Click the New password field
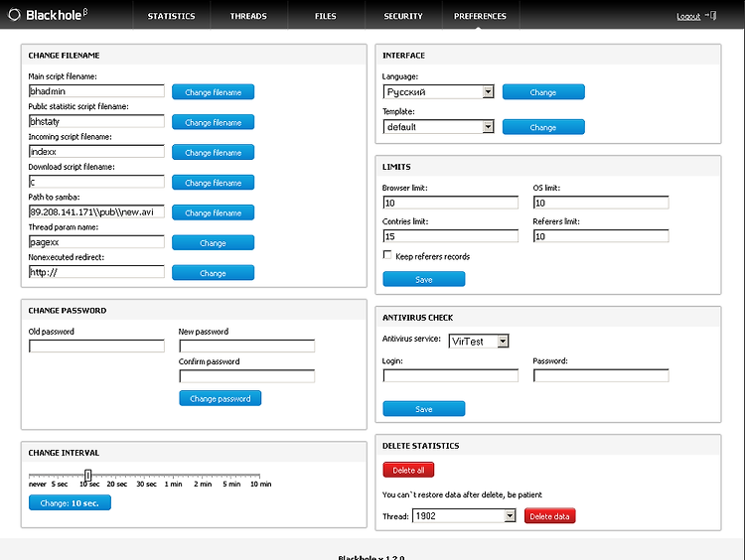Image resolution: width=745 pixels, height=560 pixels. 247,346
